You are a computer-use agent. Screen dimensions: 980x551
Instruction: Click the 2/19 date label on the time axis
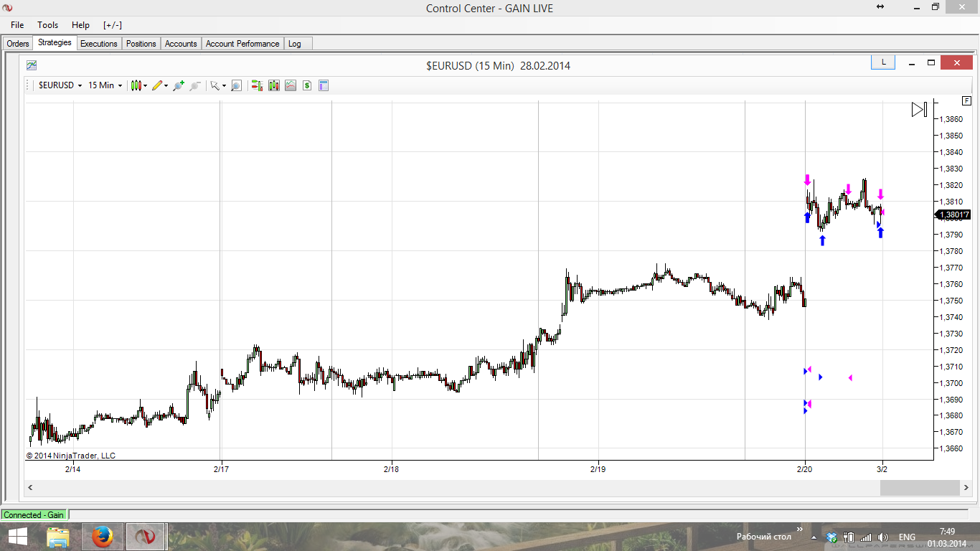tap(598, 469)
